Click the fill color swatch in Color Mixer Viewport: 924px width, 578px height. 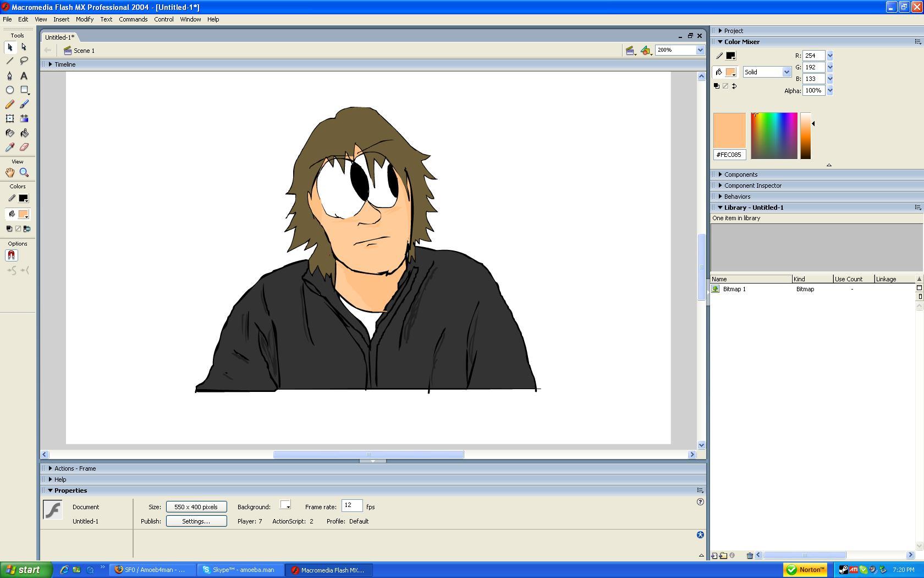[x=730, y=72]
